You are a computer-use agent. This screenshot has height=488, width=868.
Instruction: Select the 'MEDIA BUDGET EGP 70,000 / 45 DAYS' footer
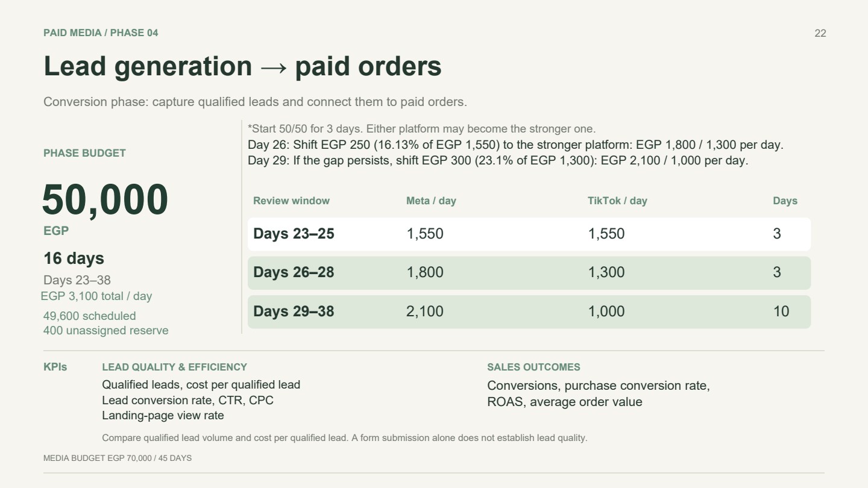coord(118,458)
